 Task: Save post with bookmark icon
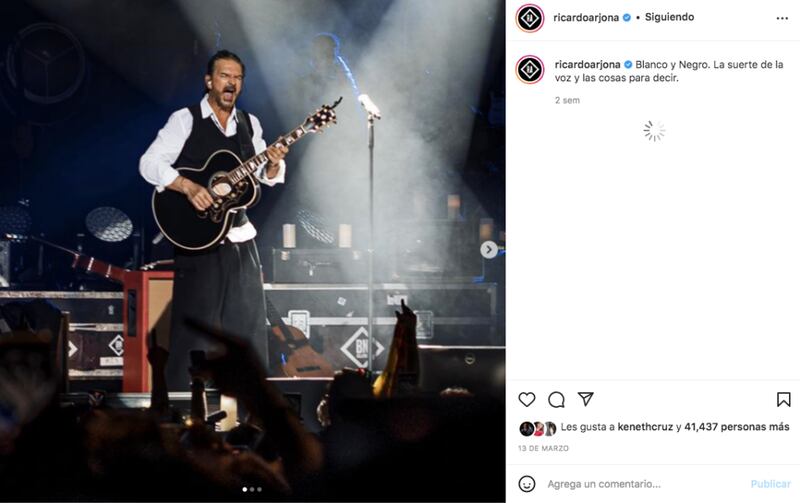point(784,399)
